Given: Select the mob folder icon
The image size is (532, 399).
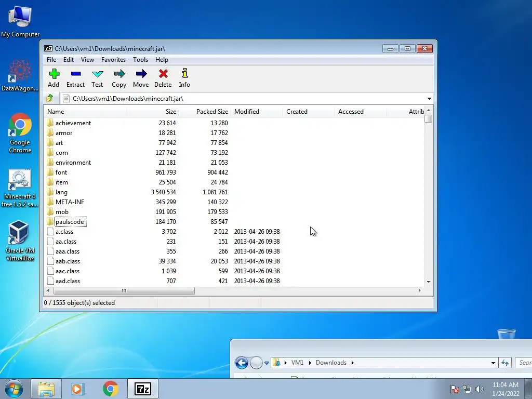Looking at the screenshot, I should 50,211.
